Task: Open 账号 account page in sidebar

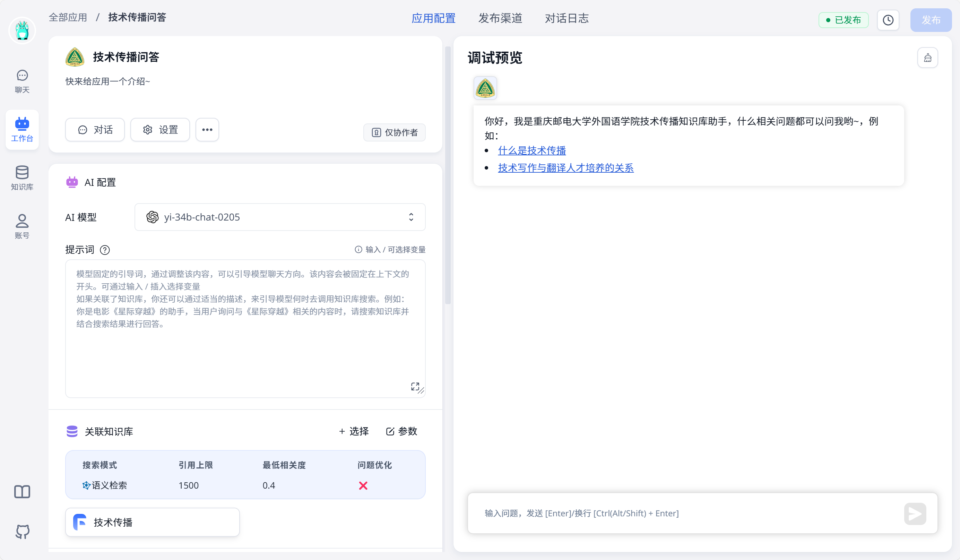Action: coord(22,226)
